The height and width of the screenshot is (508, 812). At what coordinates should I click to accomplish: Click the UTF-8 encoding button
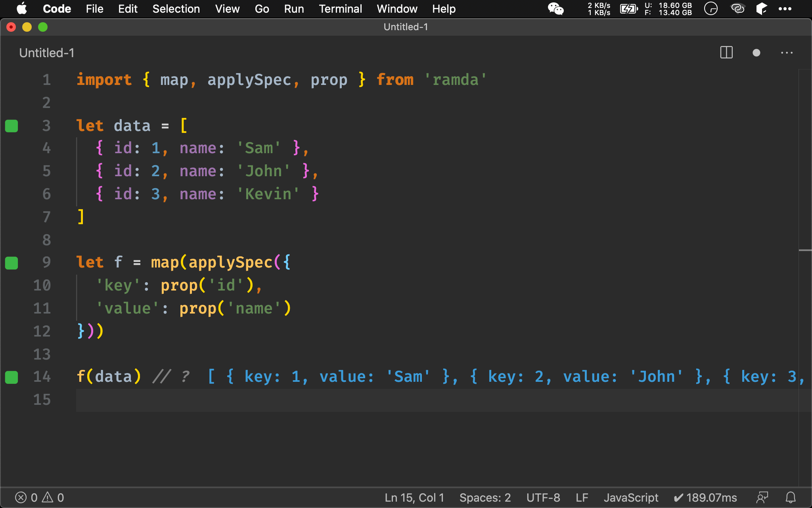tap(544, 497)
